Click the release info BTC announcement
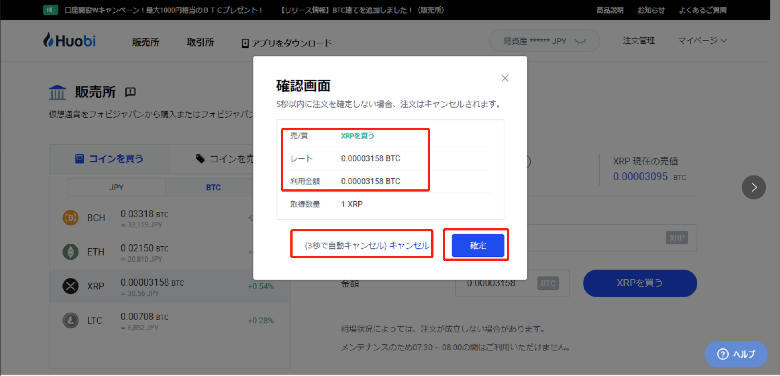 [x=362, y=10]
